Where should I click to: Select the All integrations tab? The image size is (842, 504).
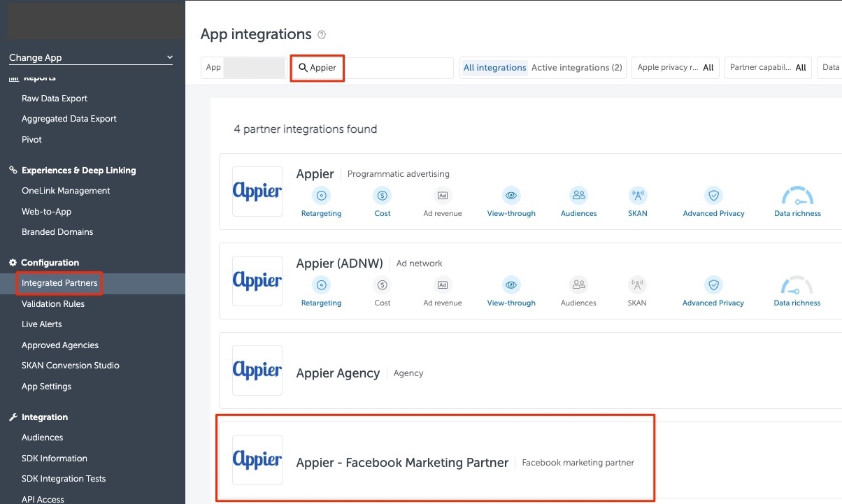[494, 68]
